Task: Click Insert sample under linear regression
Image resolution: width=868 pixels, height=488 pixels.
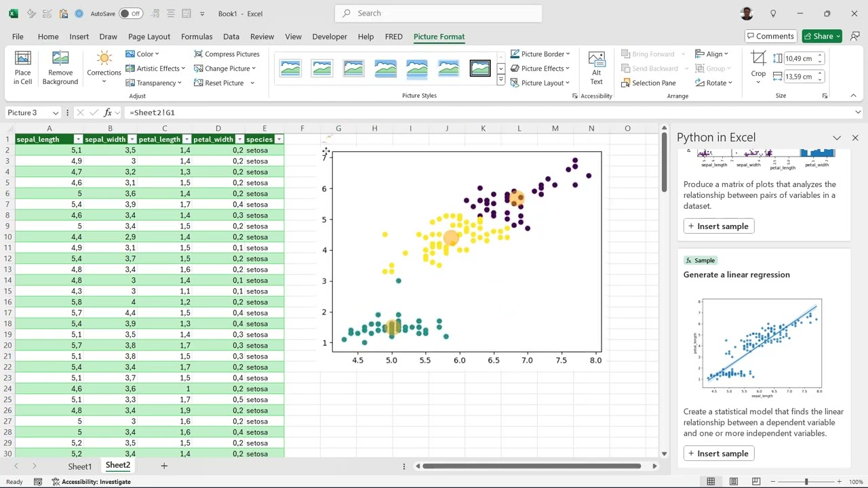Action: (x=719, y=453)
